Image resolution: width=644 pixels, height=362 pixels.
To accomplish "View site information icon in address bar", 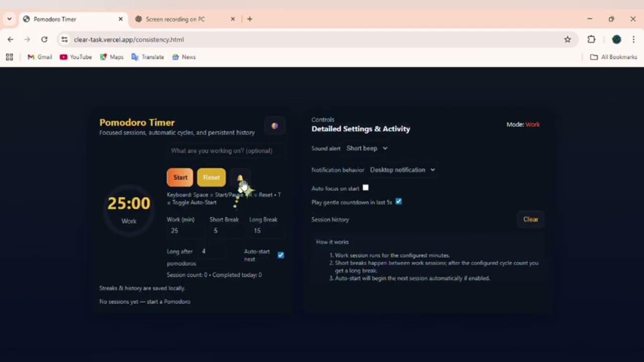I will click(x=63, y=39).
